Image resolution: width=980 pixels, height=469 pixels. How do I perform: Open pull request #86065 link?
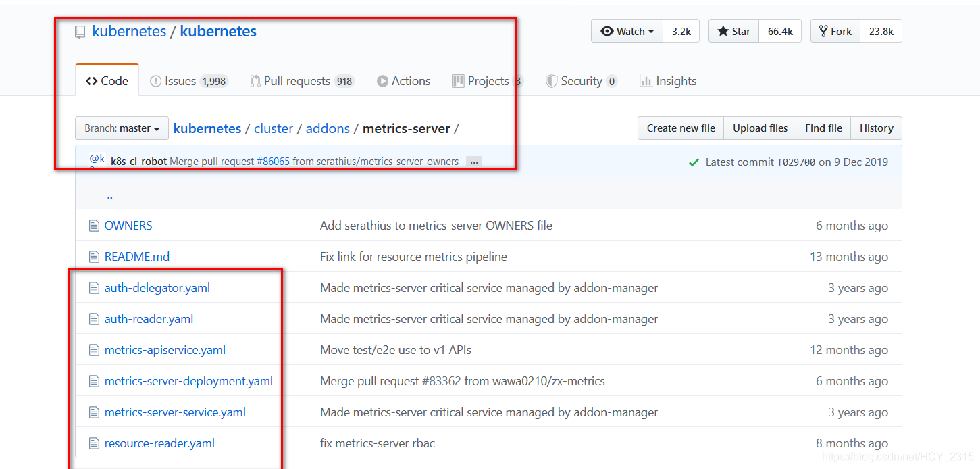click(273, 162)
